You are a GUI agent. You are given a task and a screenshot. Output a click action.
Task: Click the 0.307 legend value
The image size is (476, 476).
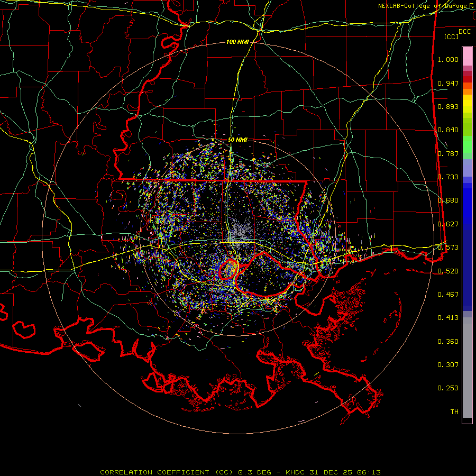pos(448,365)
